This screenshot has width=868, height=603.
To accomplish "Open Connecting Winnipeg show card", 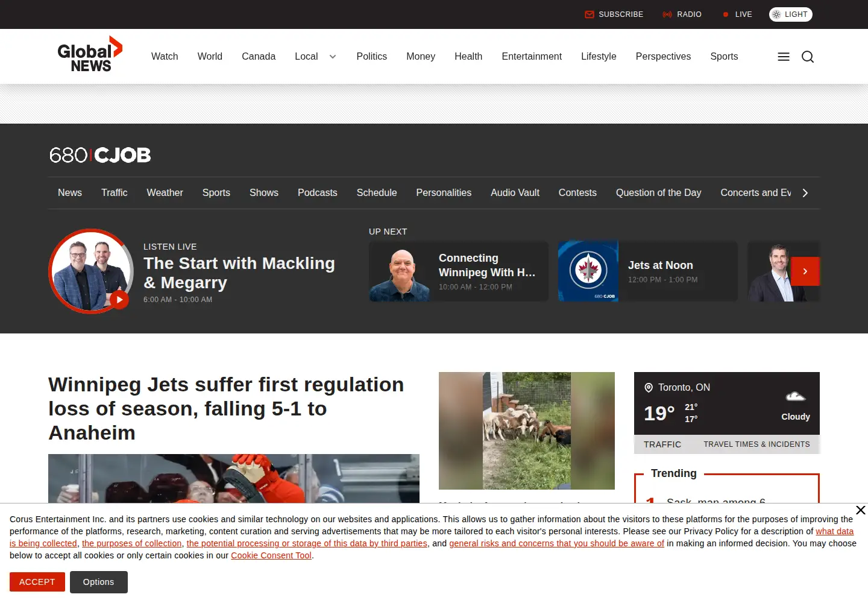I will click(x=459, y=271).
